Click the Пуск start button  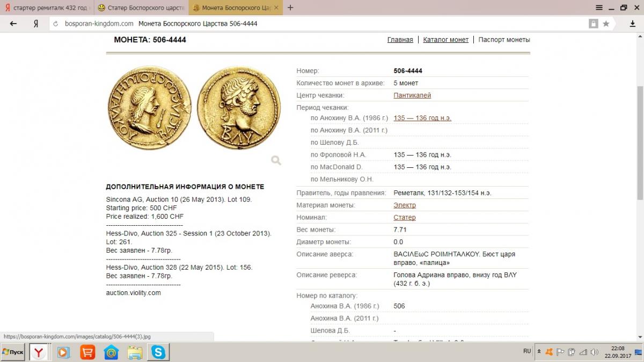[x=13, y=352]
